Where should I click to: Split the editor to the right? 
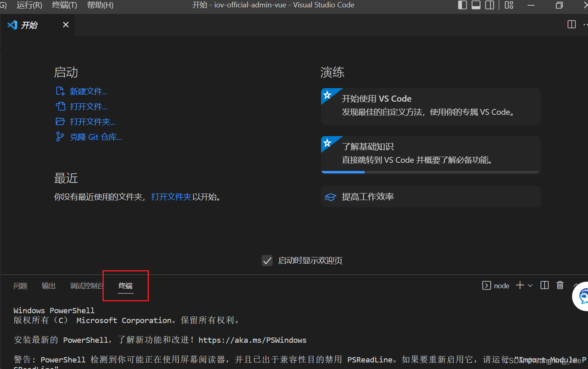pyautogui.click(x=572, y=25)
